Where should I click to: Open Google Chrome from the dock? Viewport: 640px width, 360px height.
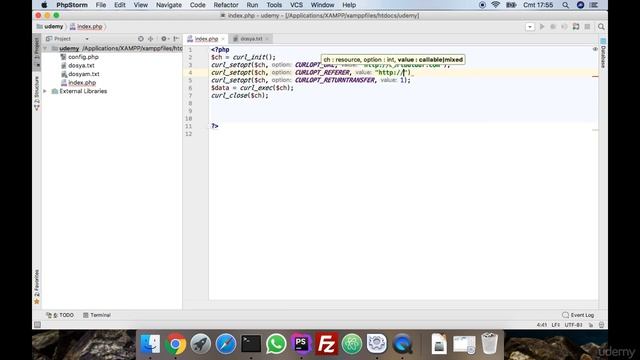click(176, 344)
